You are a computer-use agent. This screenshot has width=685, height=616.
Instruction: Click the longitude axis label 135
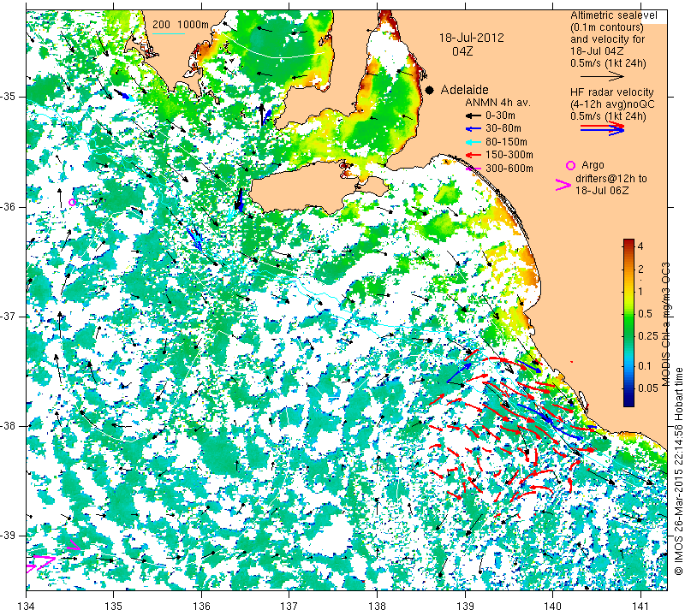tap(114, 607)
